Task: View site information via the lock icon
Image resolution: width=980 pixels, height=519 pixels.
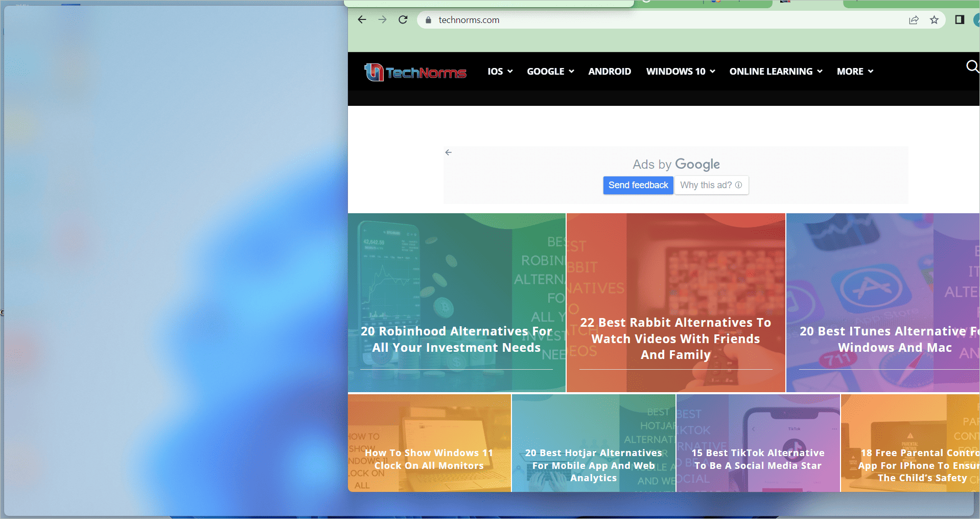Action: [x=428, y=20]
